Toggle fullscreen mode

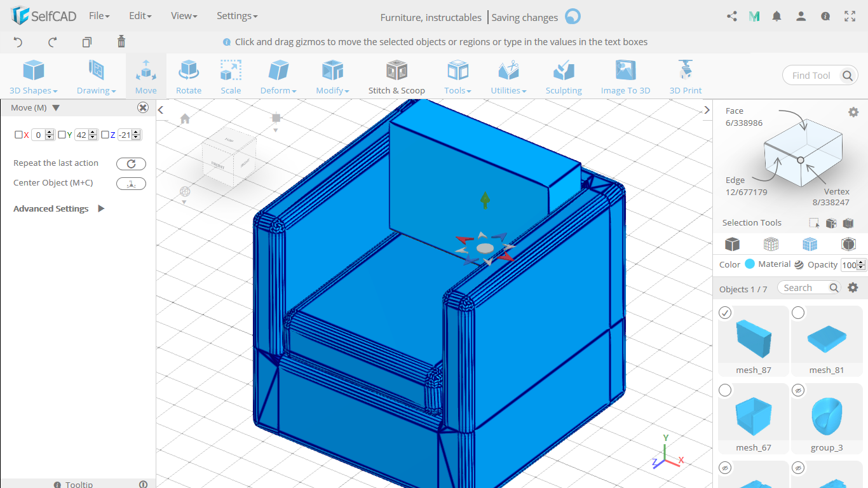(x=850, y=17)
